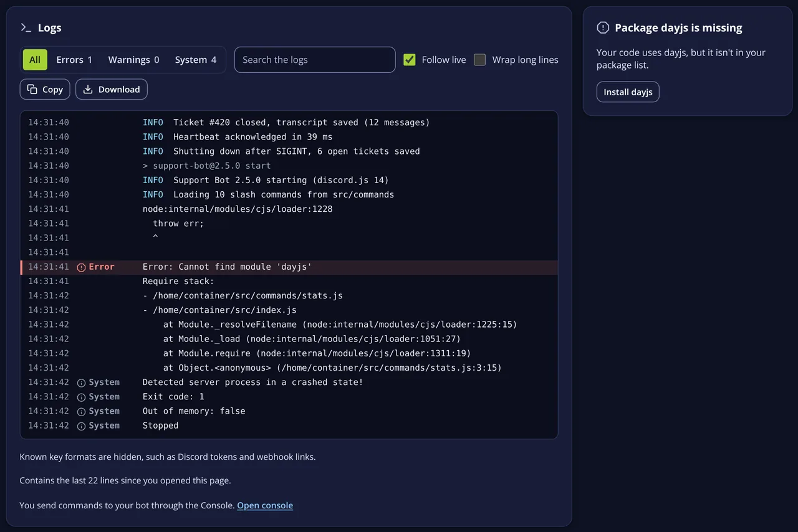Click the System icon on Stopped line
Viewport: 798px width, 532px height.
click(81, 425)
